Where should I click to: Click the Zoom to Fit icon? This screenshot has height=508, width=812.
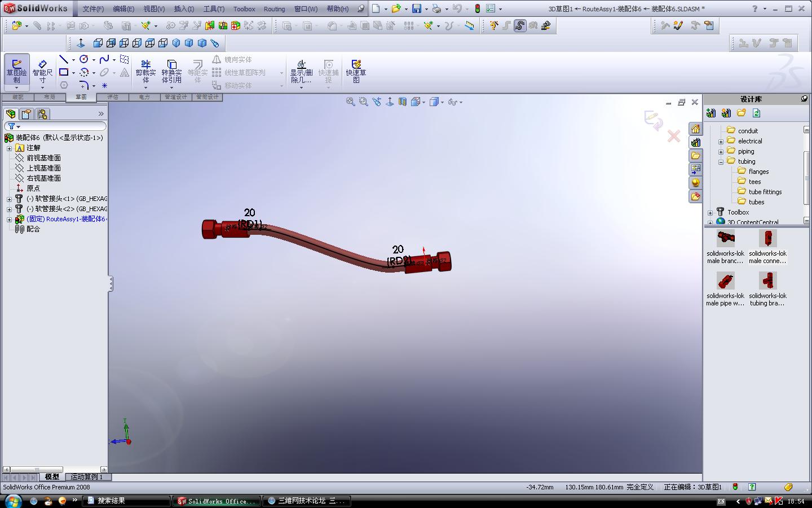point(350,102)
